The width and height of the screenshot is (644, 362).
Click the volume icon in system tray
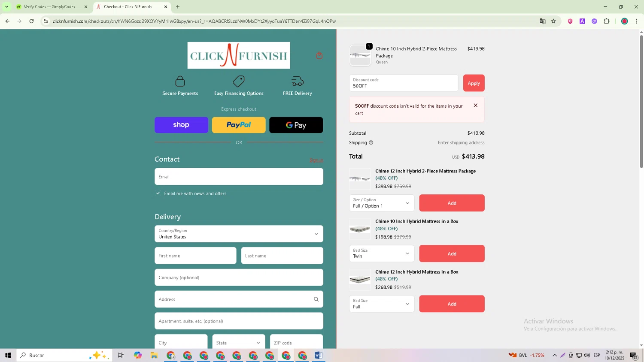pyautogui.click(x=586, y=355)
